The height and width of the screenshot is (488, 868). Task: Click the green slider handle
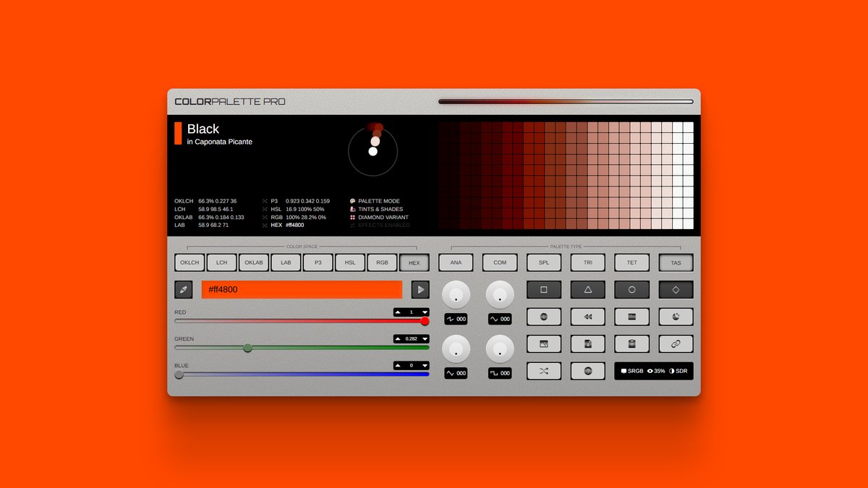point(247,348)
